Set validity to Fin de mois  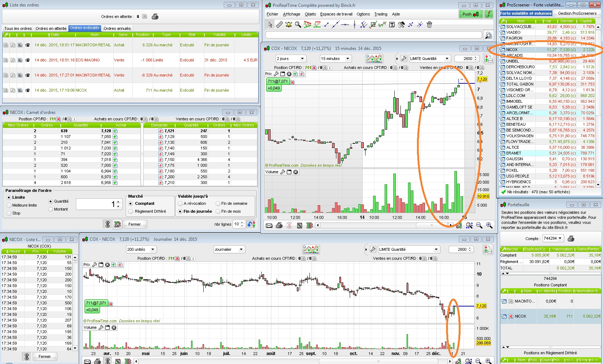218,211
